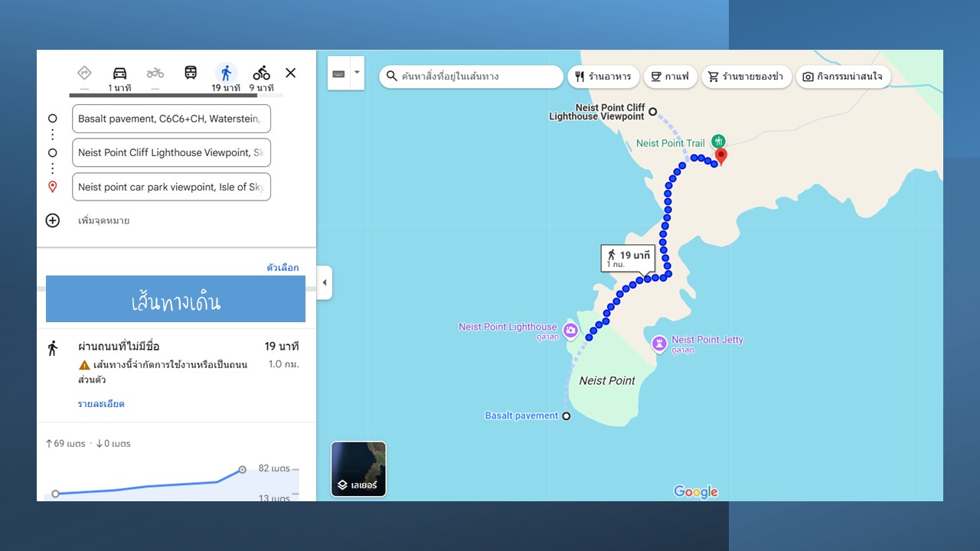The width and height of the screenshot is (980, 551).
Task: Open the เลเยอร์ layers thumbnail
Action: coord(358,469)
